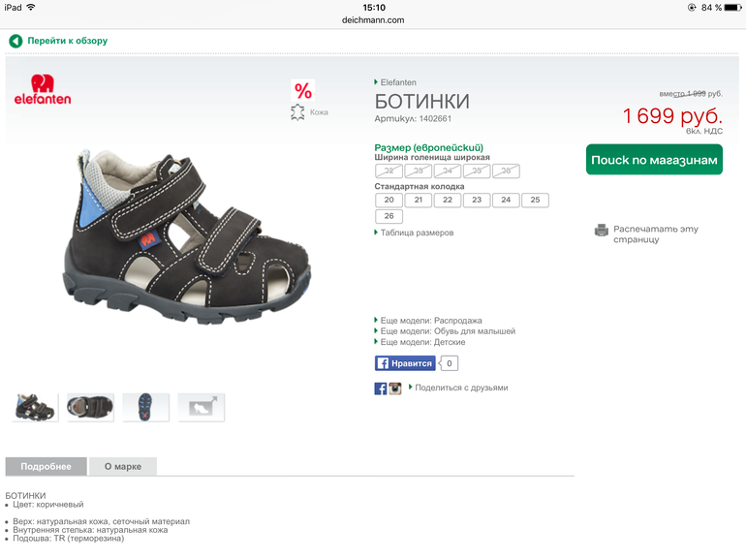746x560 pixels.
Task: Click the red percent sale badge
Action: pyautogui.click(x=303, y=91)
